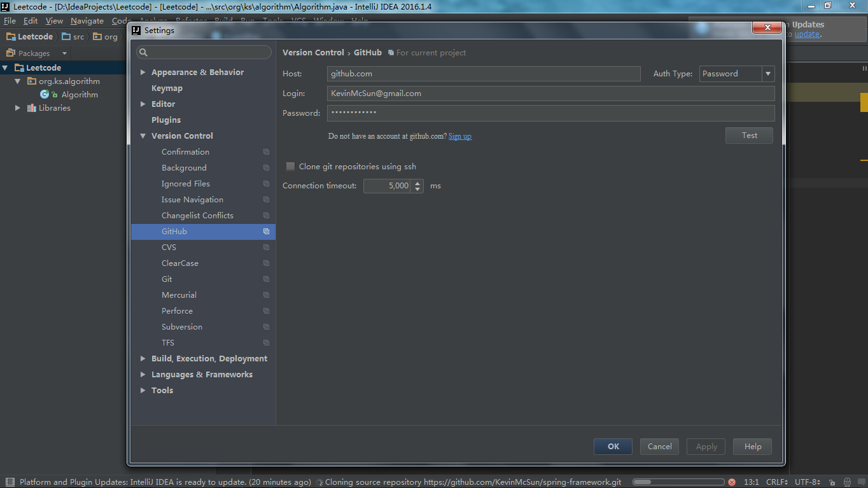
Task: Click the per-project icon beside TFS
Action: (267, 343)
